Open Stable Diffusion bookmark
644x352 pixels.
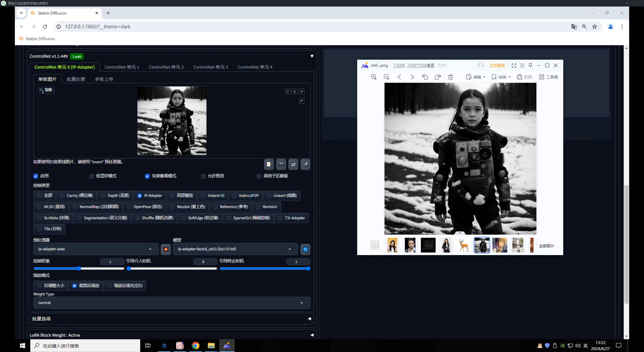(x=37, y=39)
